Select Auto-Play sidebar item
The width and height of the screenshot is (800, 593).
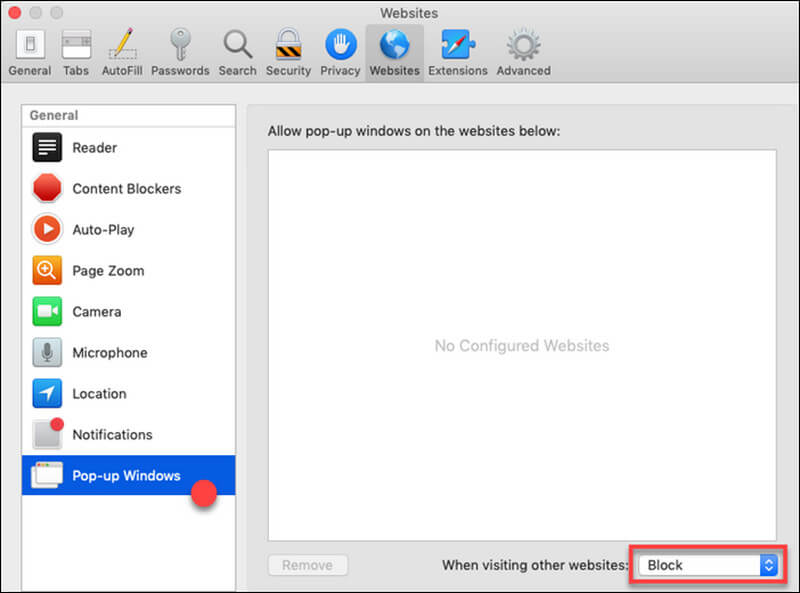[102, 230]
